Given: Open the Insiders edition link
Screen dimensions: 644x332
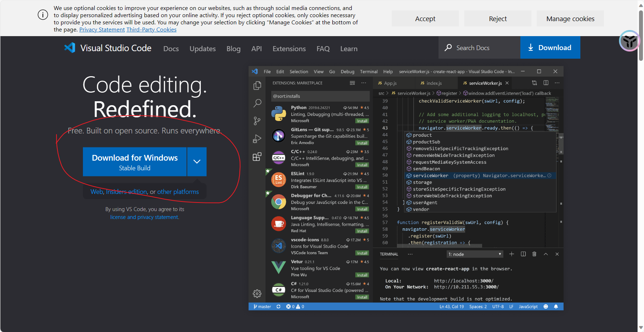Looking at the screenshot, I should (127, 192).
